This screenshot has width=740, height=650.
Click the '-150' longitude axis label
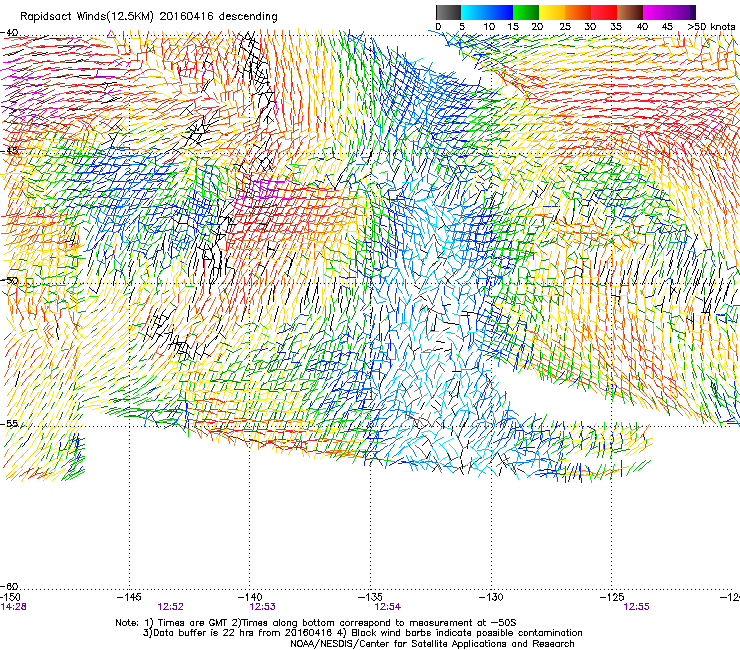[10, 597]
